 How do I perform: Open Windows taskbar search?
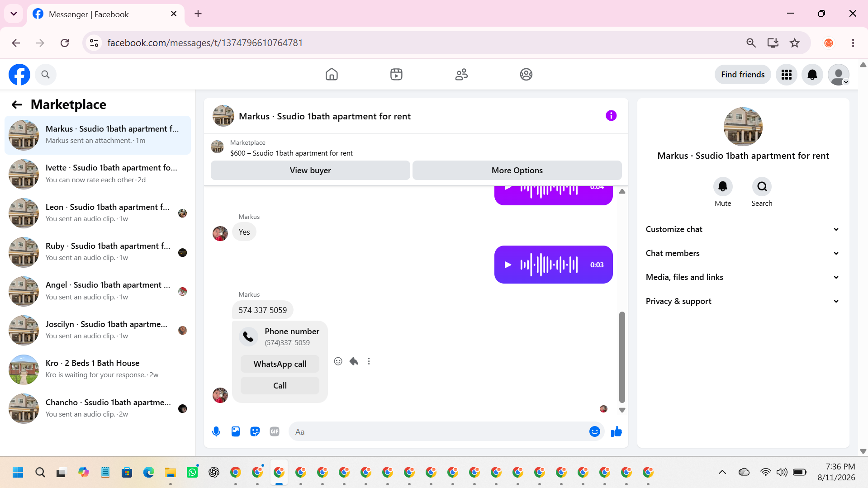(x=40, y=473)
